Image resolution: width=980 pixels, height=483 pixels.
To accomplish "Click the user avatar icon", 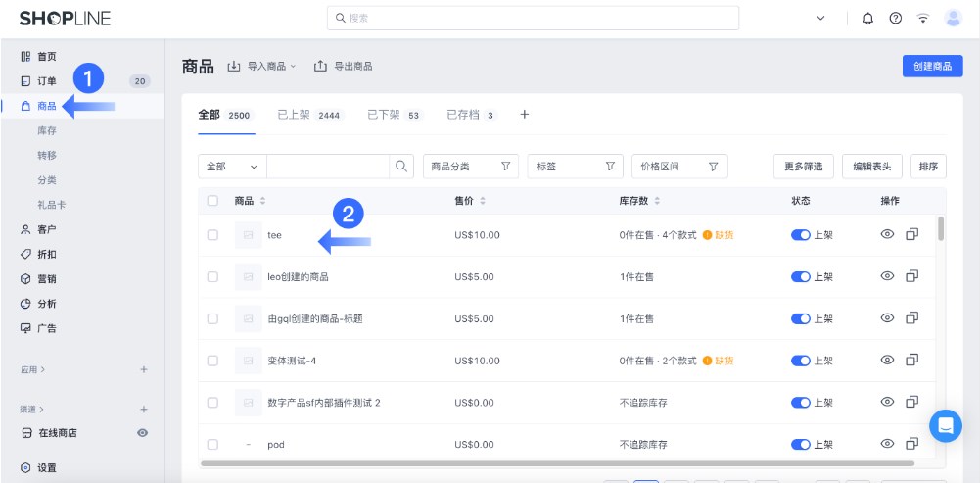I will 953,19.
